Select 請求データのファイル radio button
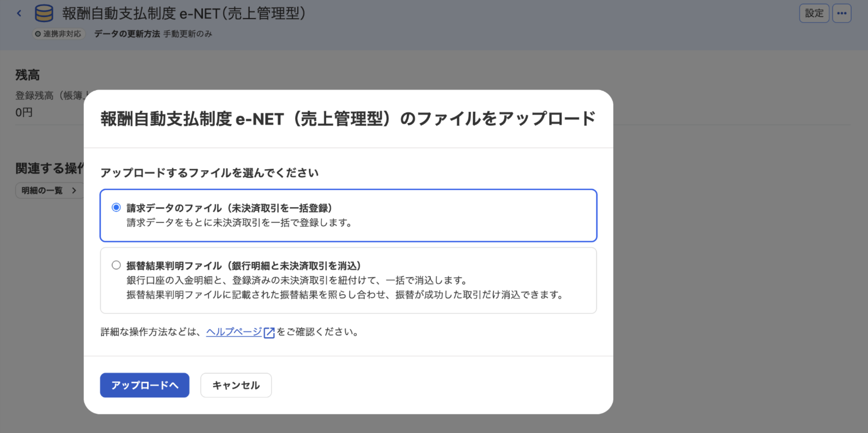Image resolution: width=868 pixels, height=433 pixels. [116, 207]
